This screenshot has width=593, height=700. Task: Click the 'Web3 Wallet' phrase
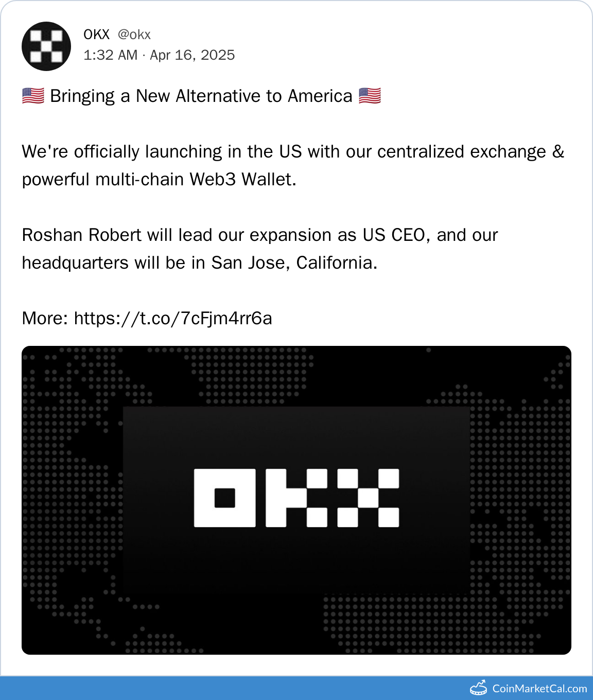pos(242,180)
